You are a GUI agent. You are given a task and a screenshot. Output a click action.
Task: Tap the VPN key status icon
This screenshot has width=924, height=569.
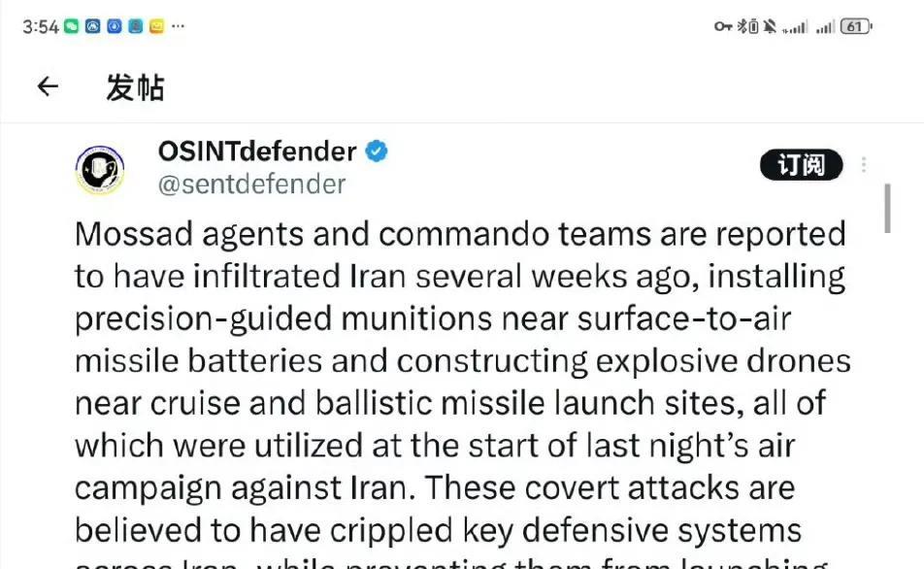722,26
